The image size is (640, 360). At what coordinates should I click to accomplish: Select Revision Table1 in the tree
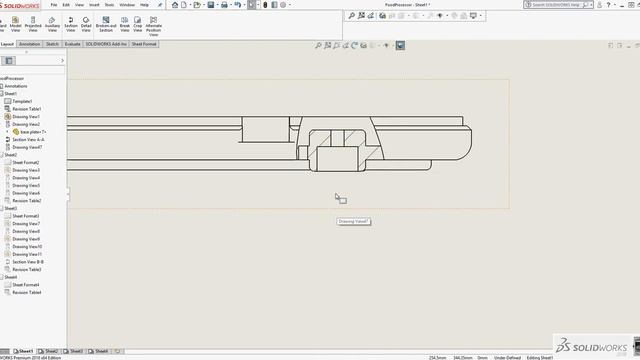point(27,109)
